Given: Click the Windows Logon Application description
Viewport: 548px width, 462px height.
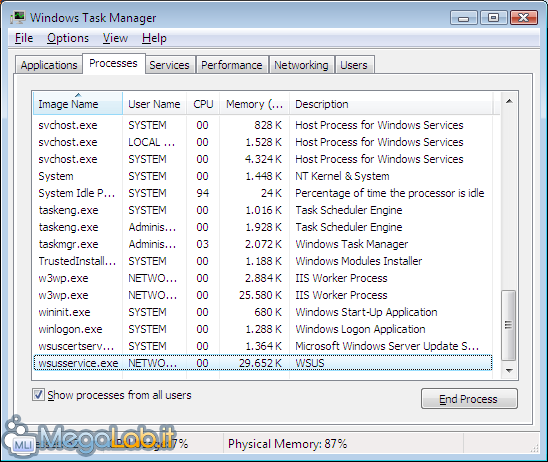Looking at the screenshot, I should (x=360, y=329).
